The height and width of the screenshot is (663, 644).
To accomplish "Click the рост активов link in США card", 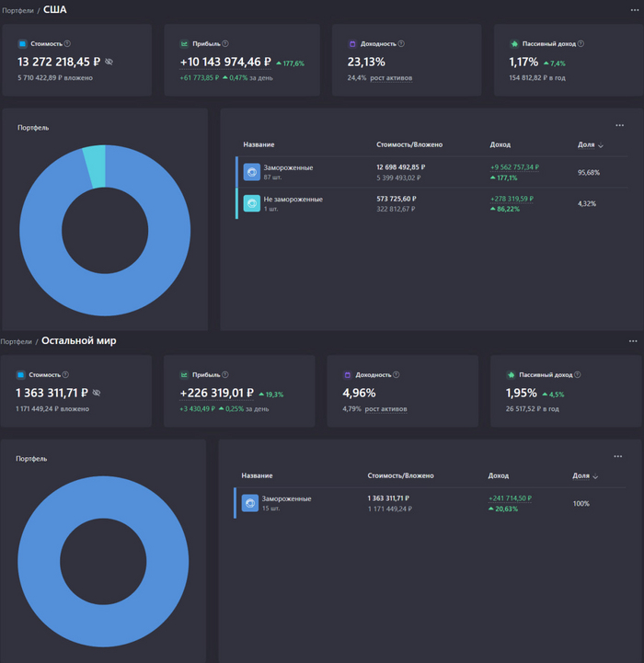I will (x=391, y=78).
